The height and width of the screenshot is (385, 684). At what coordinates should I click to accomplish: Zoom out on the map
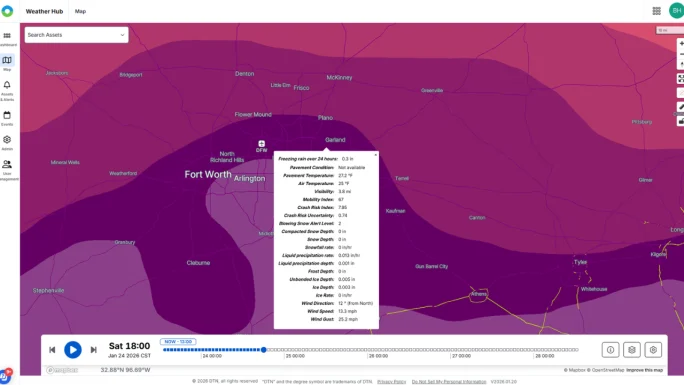tap(681, 54)
